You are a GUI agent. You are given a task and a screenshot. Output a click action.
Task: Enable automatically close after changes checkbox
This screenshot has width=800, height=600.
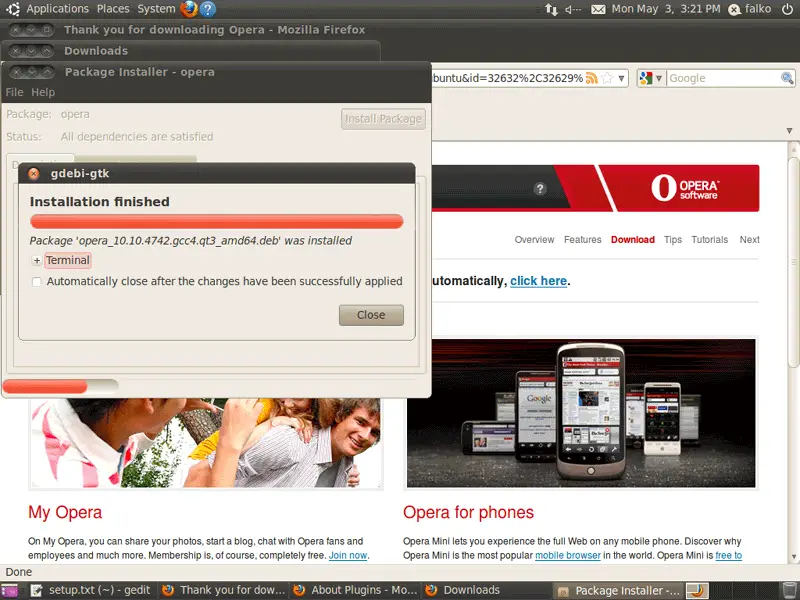pyautogui.click(x=37, y=282)
